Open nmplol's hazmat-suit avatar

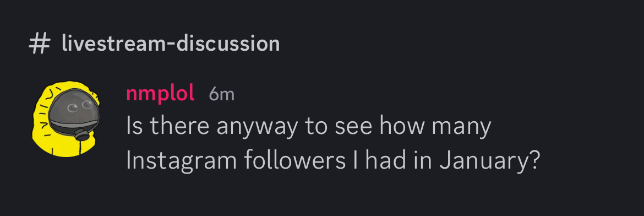[x=66, y=118]
